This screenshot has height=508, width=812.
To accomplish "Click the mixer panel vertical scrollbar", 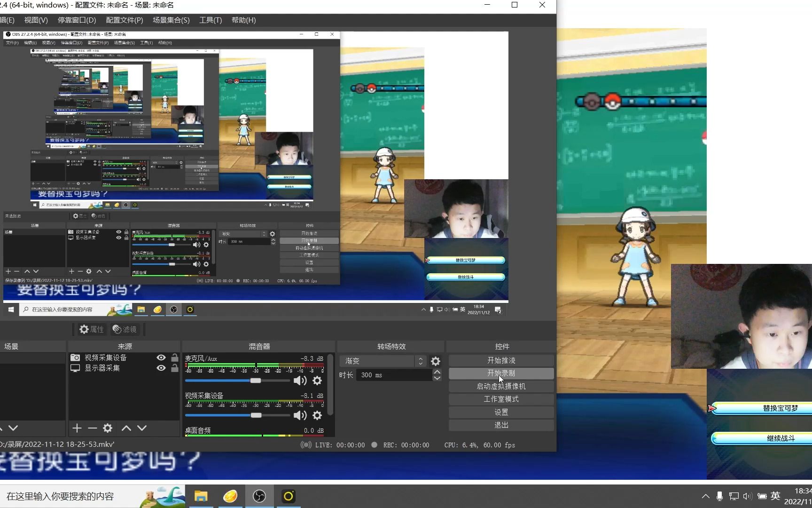I will click(x=330, y=386).
